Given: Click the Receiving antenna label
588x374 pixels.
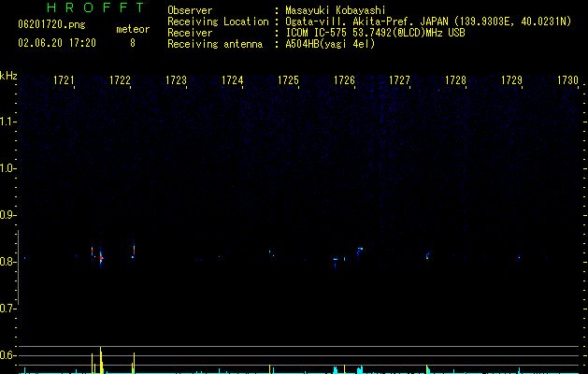Looking at the screenshot, I should point(215,44).
